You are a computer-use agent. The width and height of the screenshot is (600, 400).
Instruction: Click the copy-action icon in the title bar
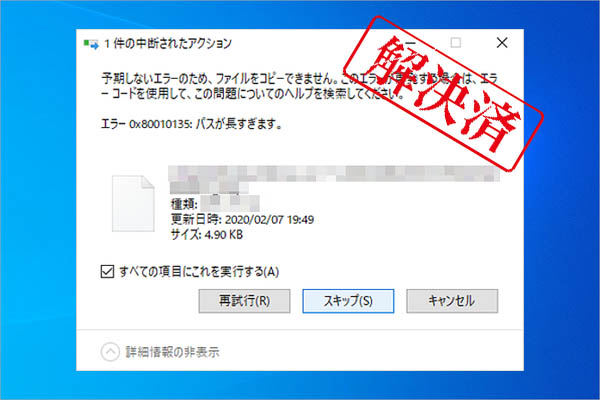[x=91, y=44]
